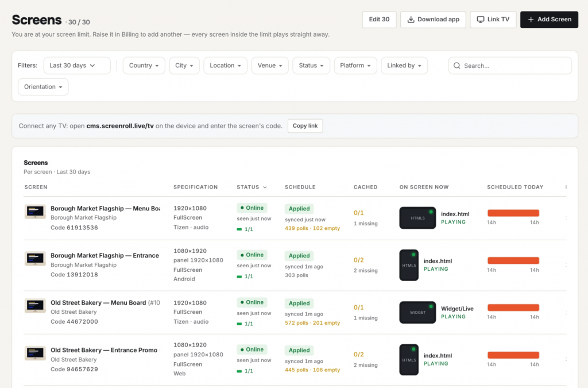Viewport: 588px width, 388px height.
Task: Click the Scheduled Today column header
Action: pyautogui.click(x=515, y=187)
